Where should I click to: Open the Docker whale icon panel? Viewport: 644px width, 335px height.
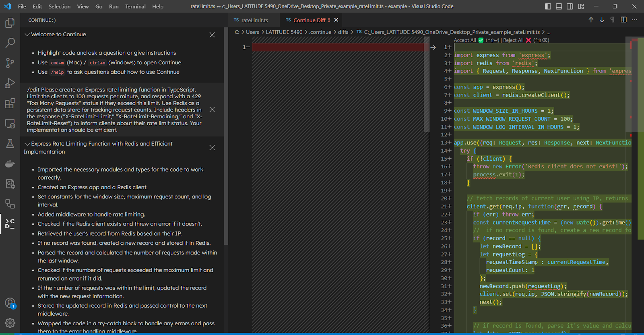(10, 163)
